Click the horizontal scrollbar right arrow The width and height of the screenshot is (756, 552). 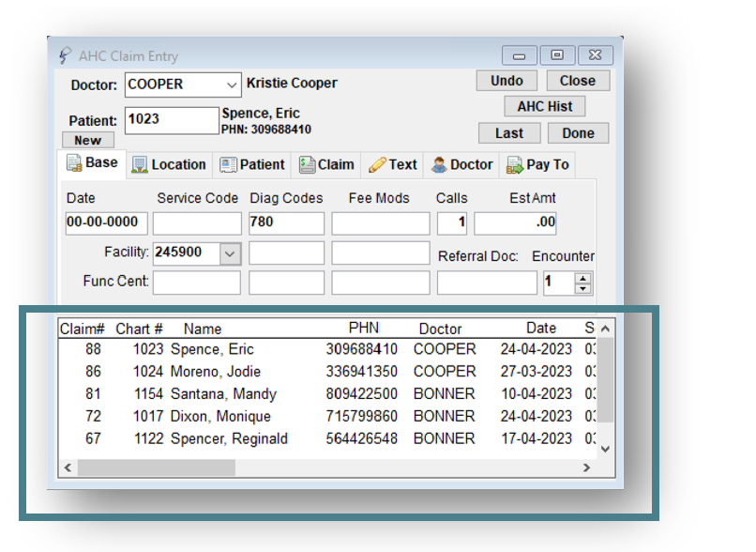(x=586, y=468)
